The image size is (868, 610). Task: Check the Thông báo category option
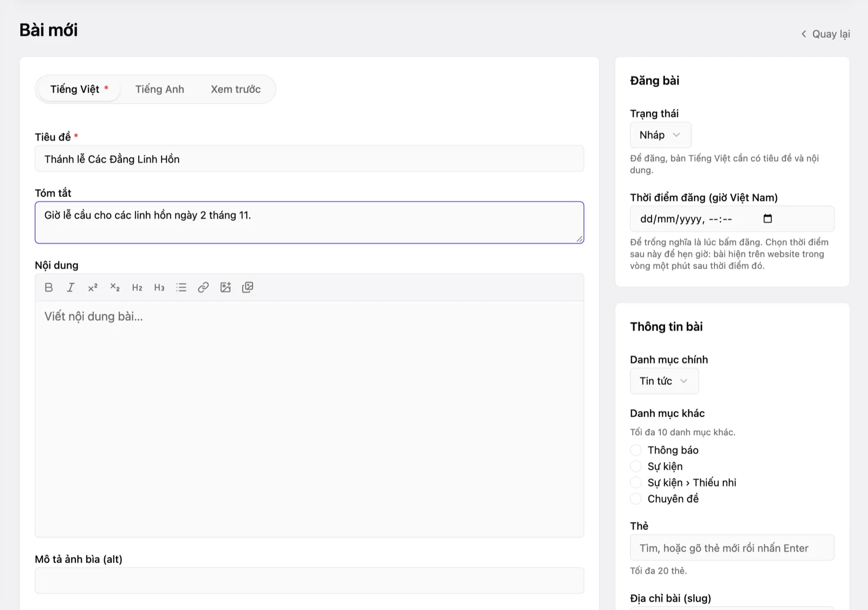point(636,450)
